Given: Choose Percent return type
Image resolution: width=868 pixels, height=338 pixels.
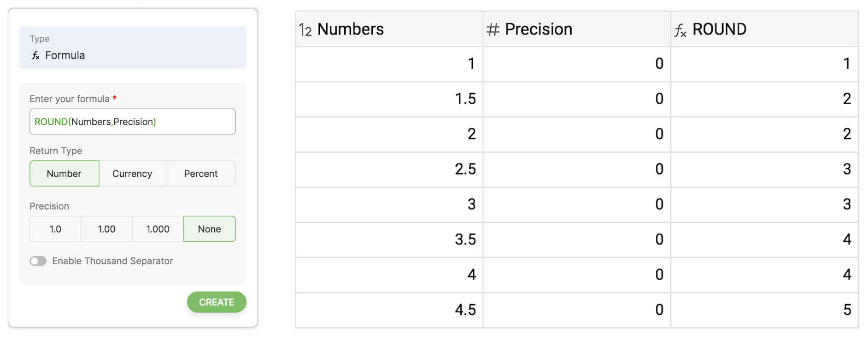Looking at the screenshot, I should 201,174.
